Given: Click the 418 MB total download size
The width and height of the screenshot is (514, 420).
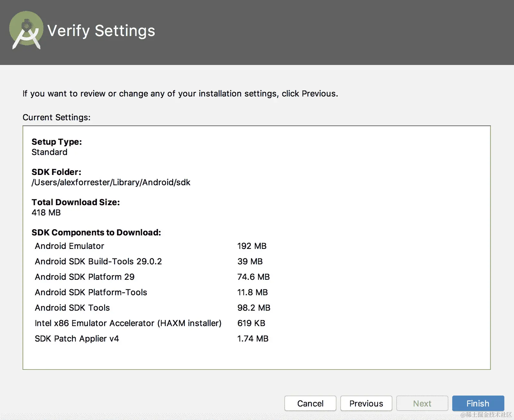Looking at the screenshot, I should click(46, 213).
